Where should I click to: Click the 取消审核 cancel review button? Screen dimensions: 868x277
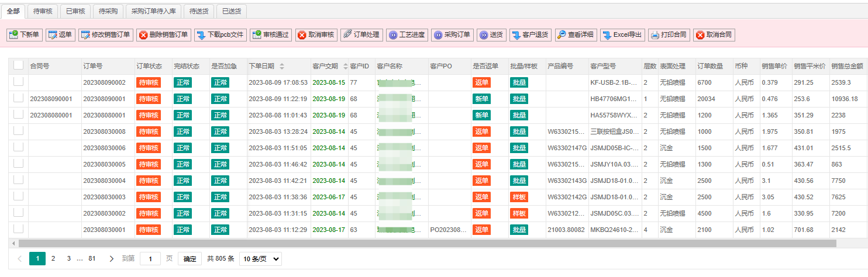pyautogui.click(x=316, y=35)
